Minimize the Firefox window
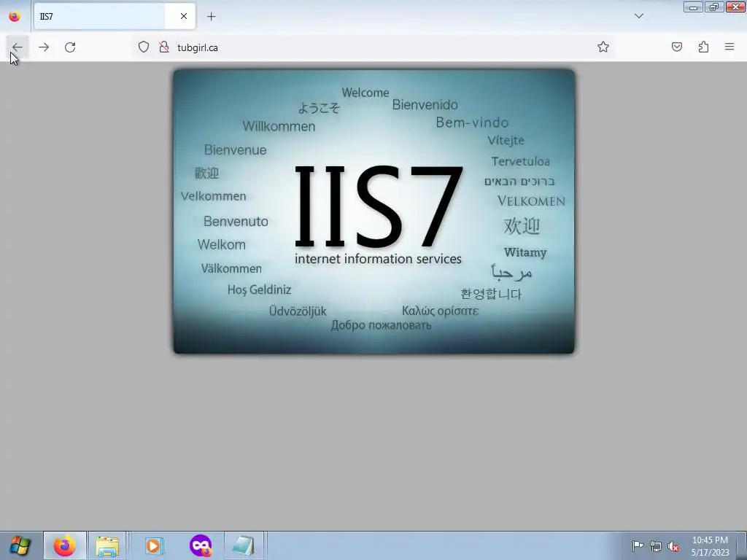Image resolution: width=747 pixels, height=560 pixels. click(693, 7)
